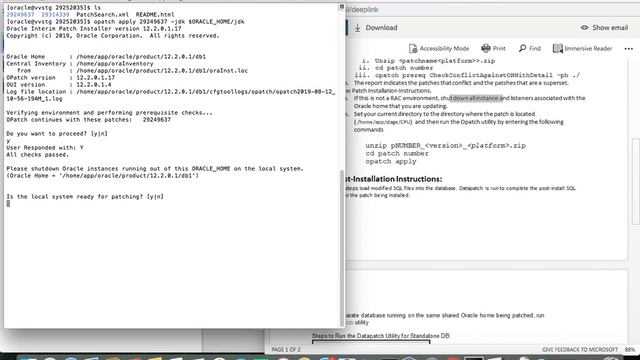640x360 pixels.
Task: Enable Accessibility Mode for the document
Action: click(439, 49)
